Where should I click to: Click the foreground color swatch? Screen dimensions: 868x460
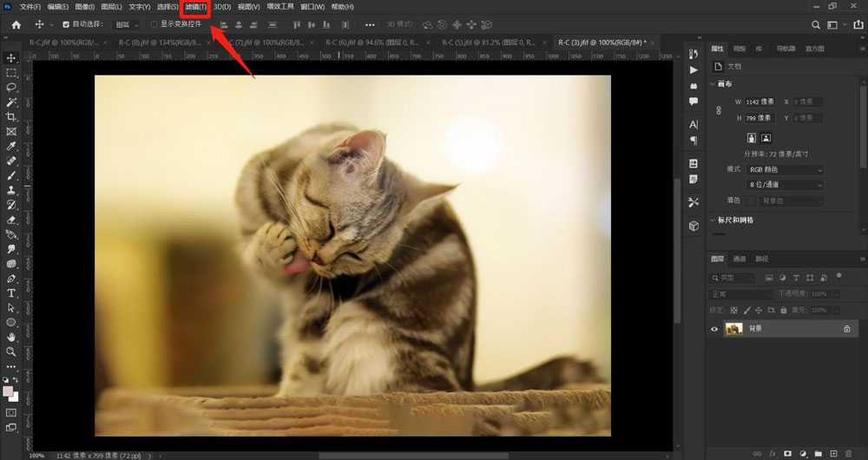pos(8,391)
